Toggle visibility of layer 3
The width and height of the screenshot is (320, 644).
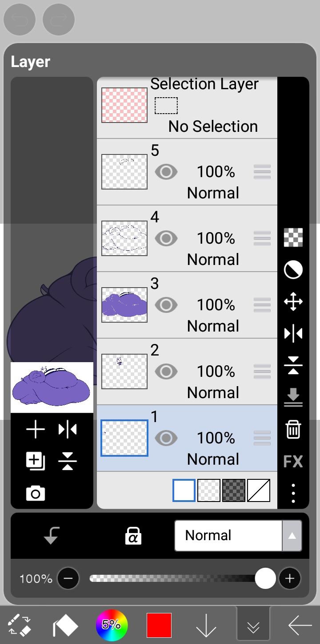click(x=166, y=305)
